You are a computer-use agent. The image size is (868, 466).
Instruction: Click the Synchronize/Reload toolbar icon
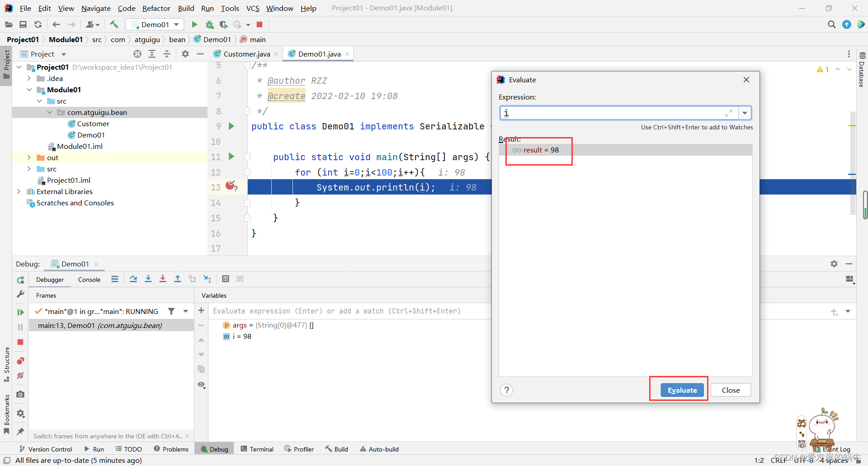pos(38,24)
